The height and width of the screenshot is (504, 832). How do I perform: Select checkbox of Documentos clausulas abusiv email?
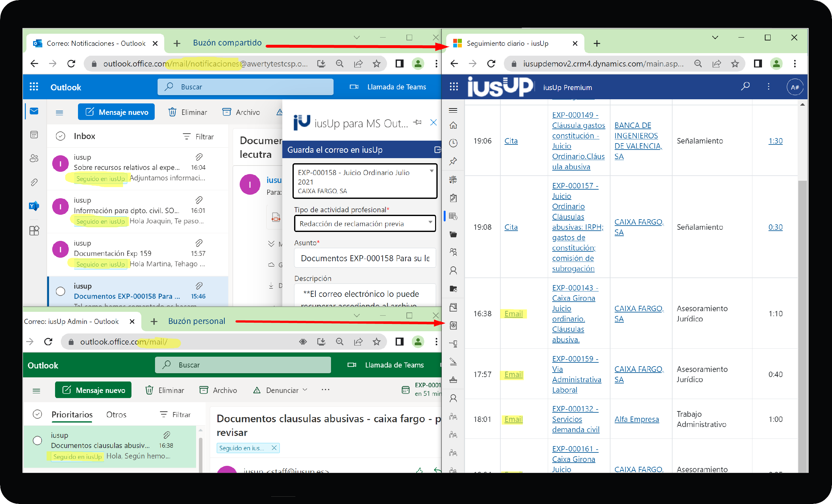[38, 440]
